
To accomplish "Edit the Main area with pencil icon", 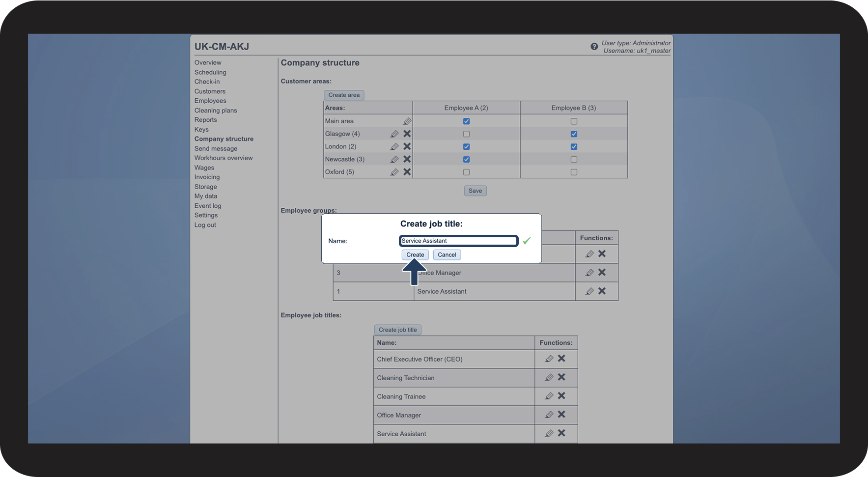I will click(407, 121).
